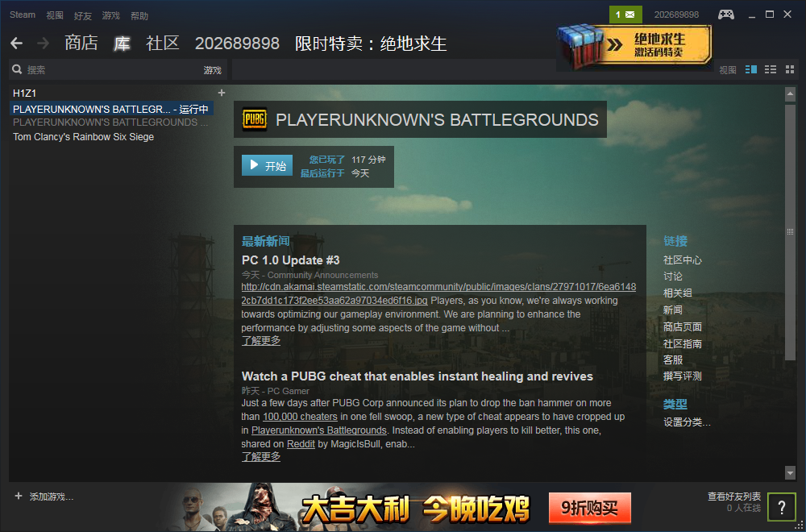The image size is (806, 532).
Task: Open 商店页面 link
Action: 682,327
